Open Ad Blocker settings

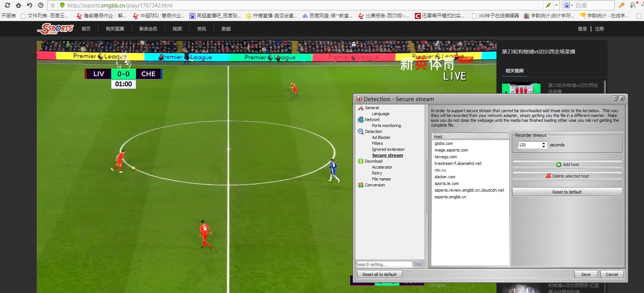point(381,137)
